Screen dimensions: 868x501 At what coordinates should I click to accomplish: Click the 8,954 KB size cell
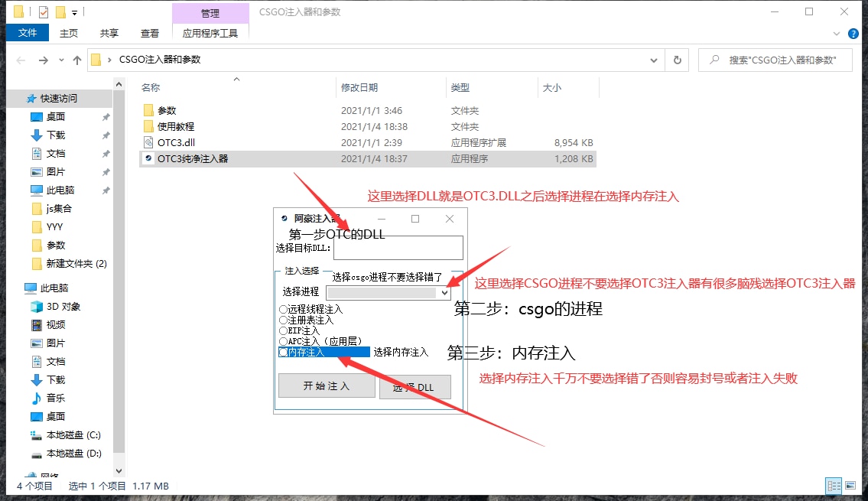tap(574, 143)
